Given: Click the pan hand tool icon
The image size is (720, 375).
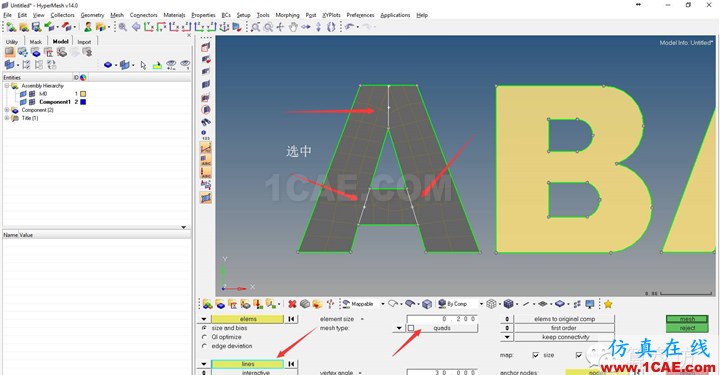Looking at the screenshot, I should click(293, 27).
